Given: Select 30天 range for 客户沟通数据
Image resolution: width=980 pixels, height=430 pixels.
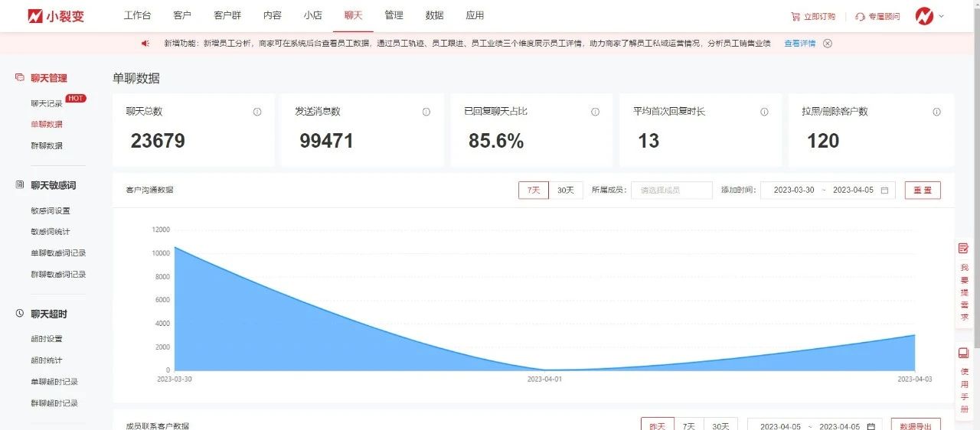Looking at the screenshot, I should pos(566,190).
